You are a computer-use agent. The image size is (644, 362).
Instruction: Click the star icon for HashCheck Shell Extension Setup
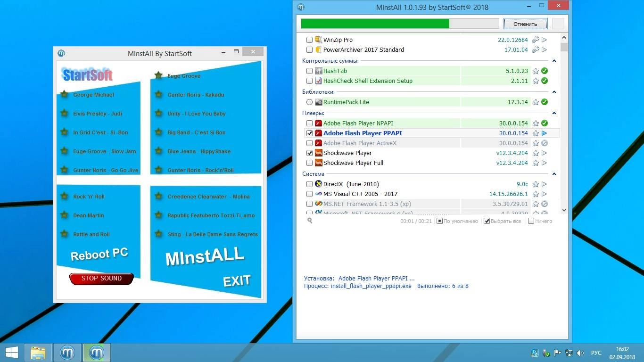tap(536, 81)
